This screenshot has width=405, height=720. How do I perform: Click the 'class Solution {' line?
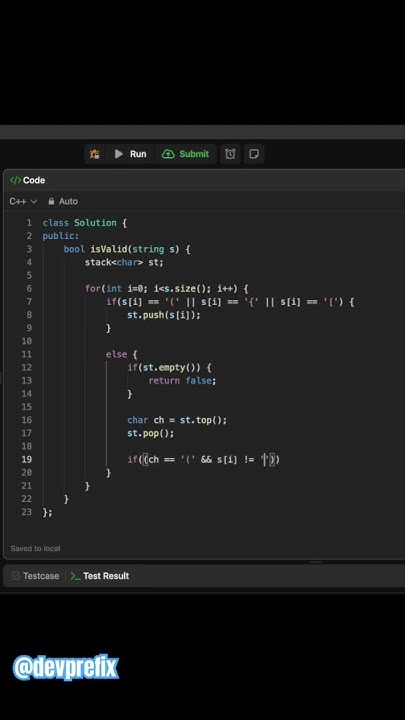click(85, 223)
